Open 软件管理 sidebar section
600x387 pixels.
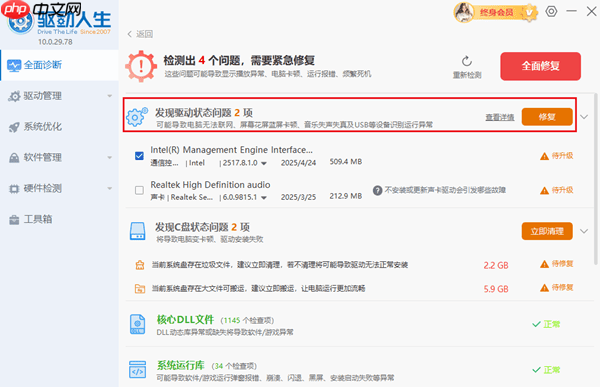click(59, 157)
